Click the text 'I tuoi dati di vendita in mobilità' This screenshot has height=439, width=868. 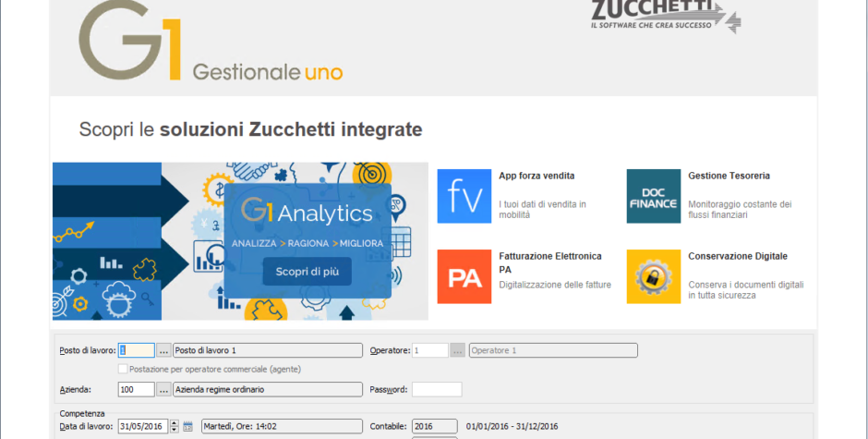tap(542, 210)
